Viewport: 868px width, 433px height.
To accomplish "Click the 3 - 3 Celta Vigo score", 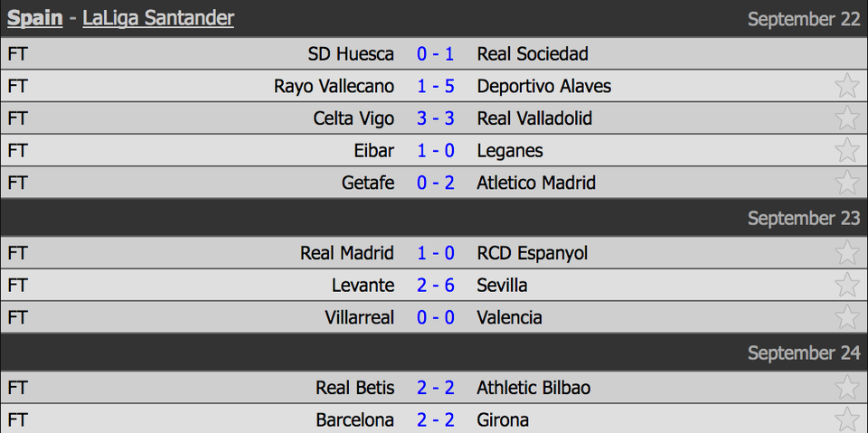I will click(436, 118).
